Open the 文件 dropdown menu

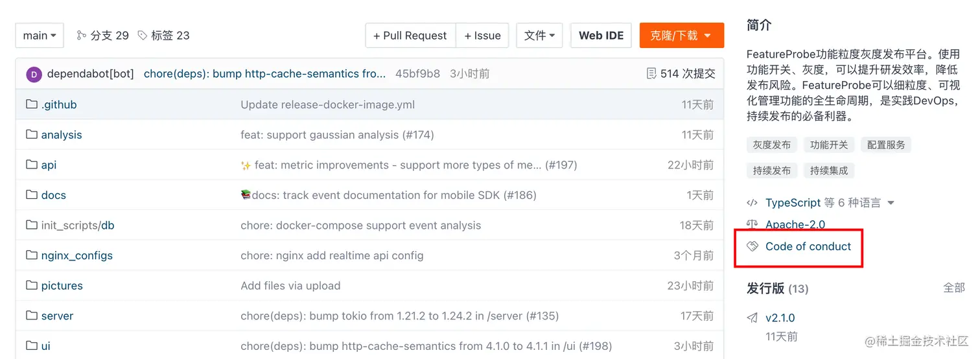(x=539, y=36)
